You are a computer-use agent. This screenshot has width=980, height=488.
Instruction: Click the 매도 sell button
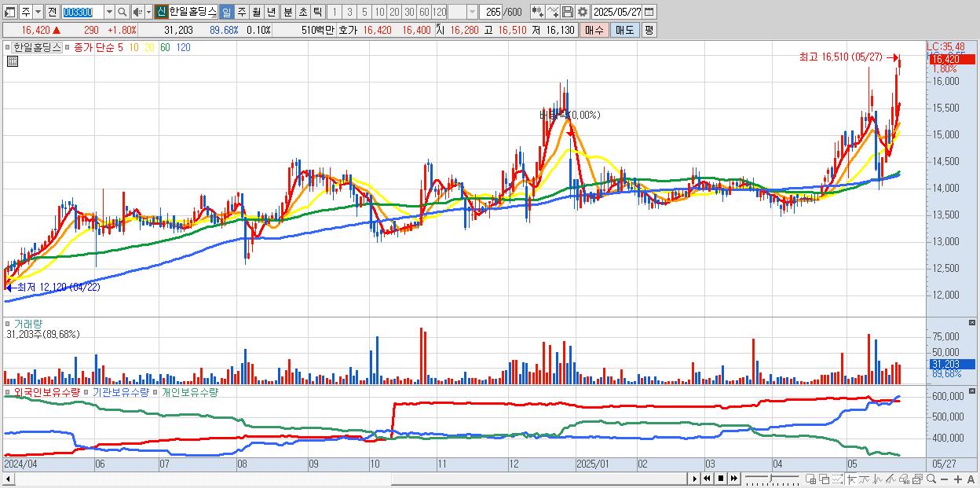(x=625, y=30)
